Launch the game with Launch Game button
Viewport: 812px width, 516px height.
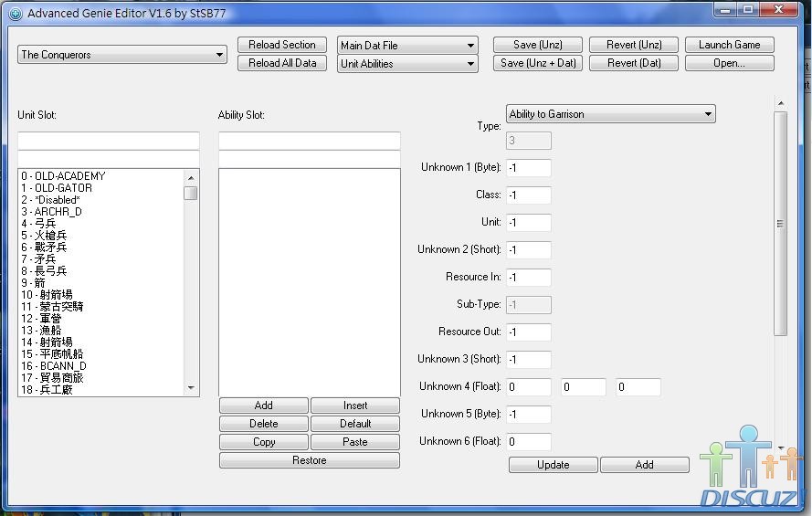pos(729,45)
